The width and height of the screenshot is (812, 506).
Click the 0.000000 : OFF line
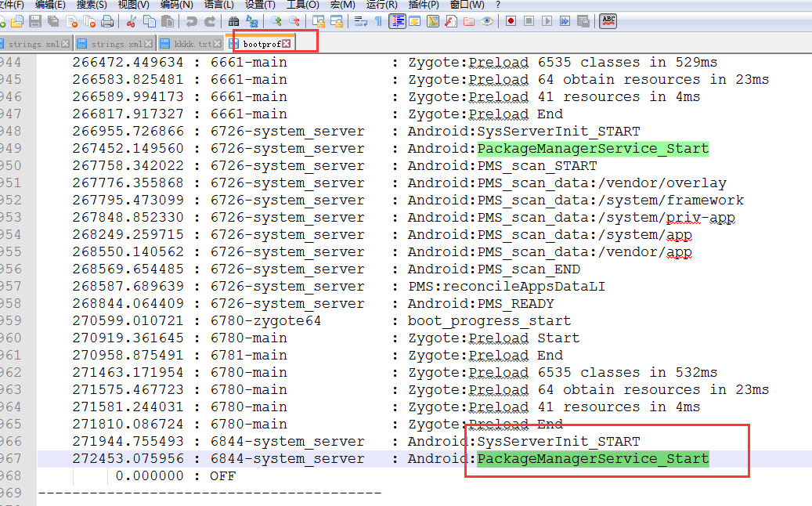pos(175,476)
